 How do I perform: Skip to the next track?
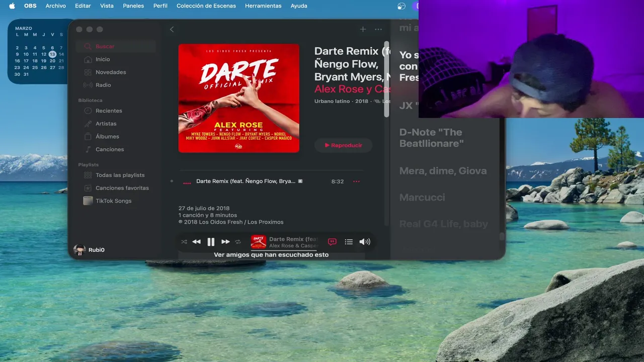pyautogui.click(x=225, y=242)
